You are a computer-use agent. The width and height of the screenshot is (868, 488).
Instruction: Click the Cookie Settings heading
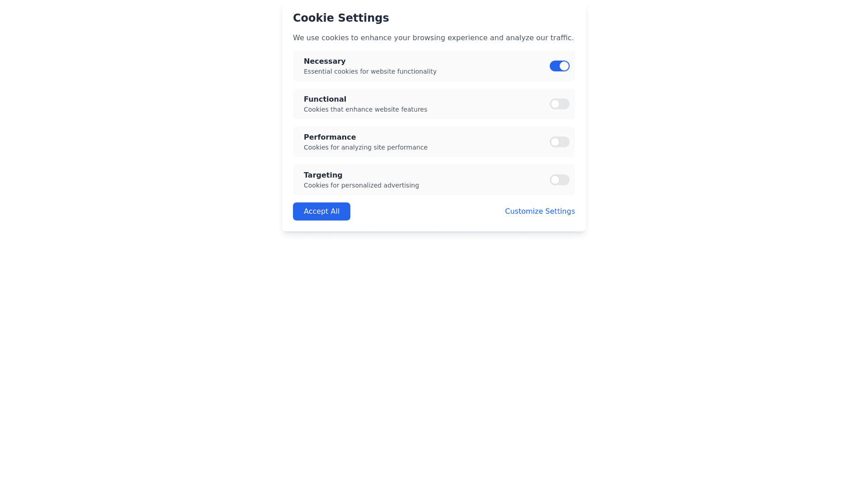pyautogui.click(x=341, y=18)
